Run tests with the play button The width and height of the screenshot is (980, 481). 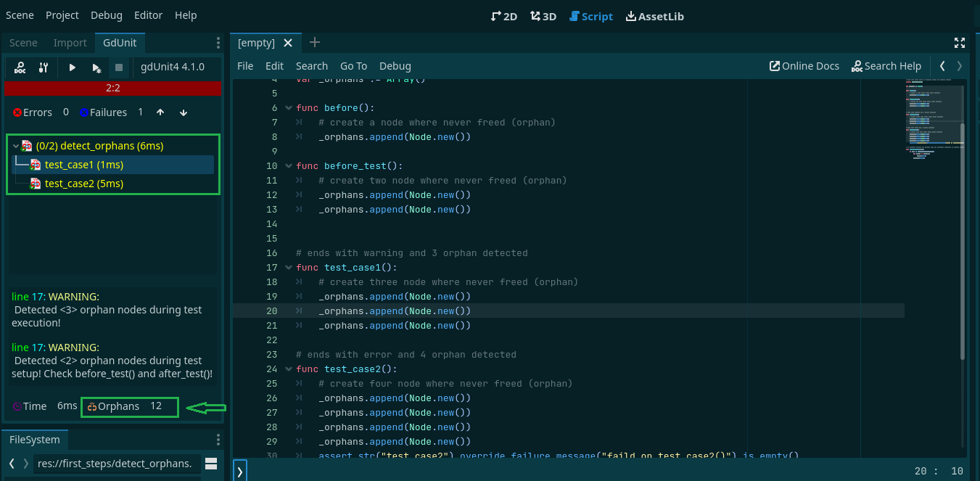[x=73, y=67]
